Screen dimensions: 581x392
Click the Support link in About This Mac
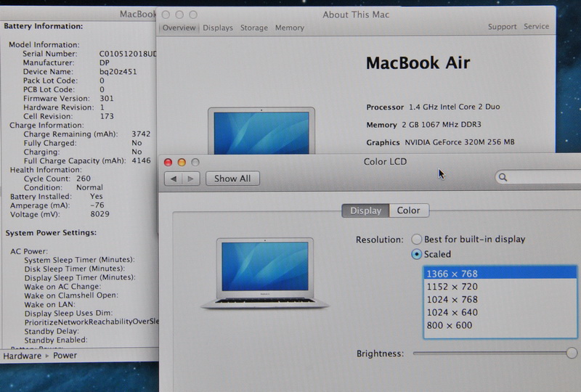(502, 27)
